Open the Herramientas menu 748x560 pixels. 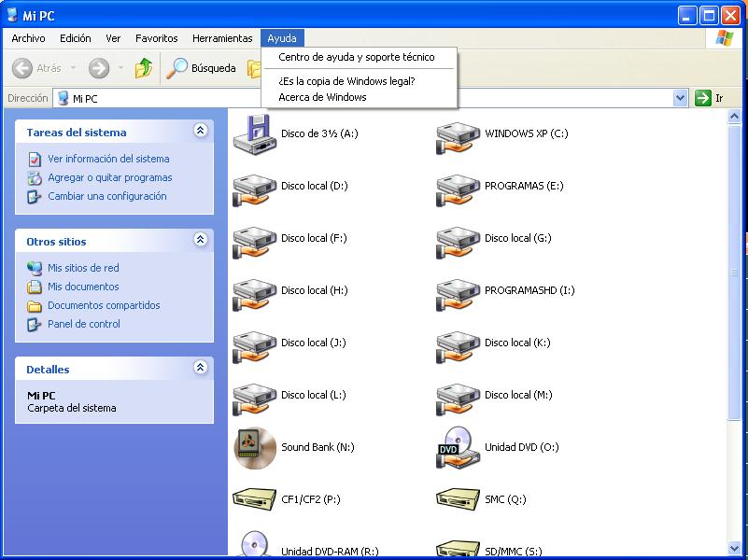pyautogui.click(x=222, y=38)
